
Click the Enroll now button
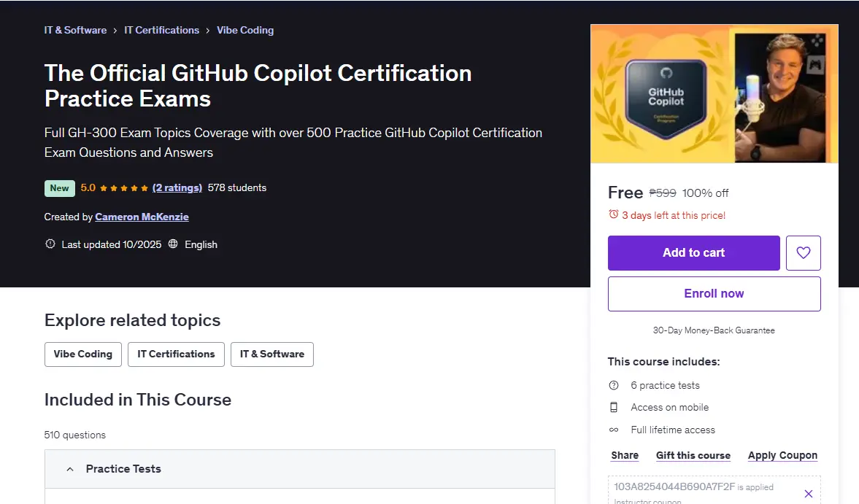714,294
